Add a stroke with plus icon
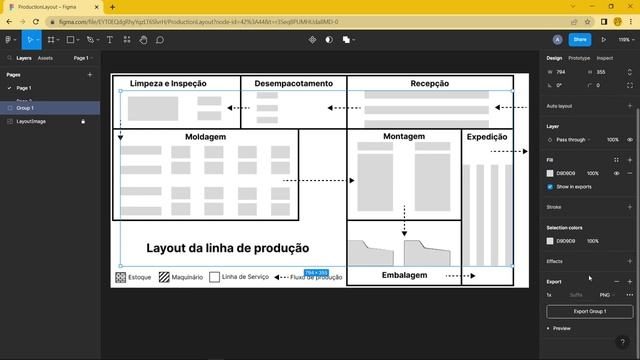Screen dimensions: 640x360 point(630,207)
